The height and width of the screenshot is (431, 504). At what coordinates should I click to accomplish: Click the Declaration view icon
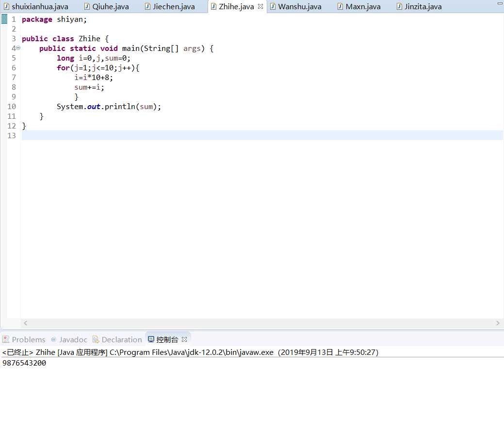coord(96,339)
